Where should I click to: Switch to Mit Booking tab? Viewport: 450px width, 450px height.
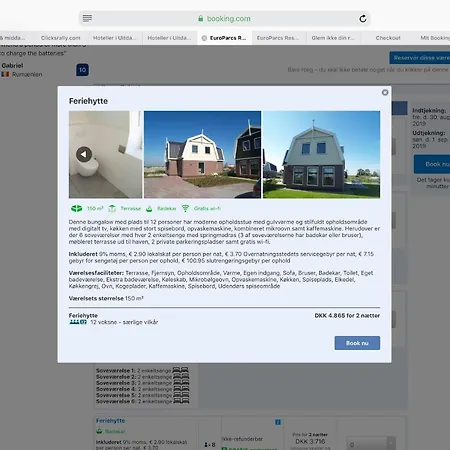coord(435,38)
